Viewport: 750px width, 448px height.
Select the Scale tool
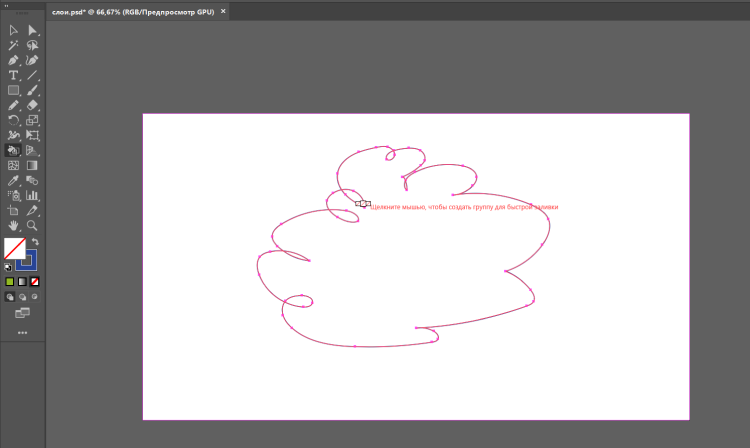tap(32, 120)
